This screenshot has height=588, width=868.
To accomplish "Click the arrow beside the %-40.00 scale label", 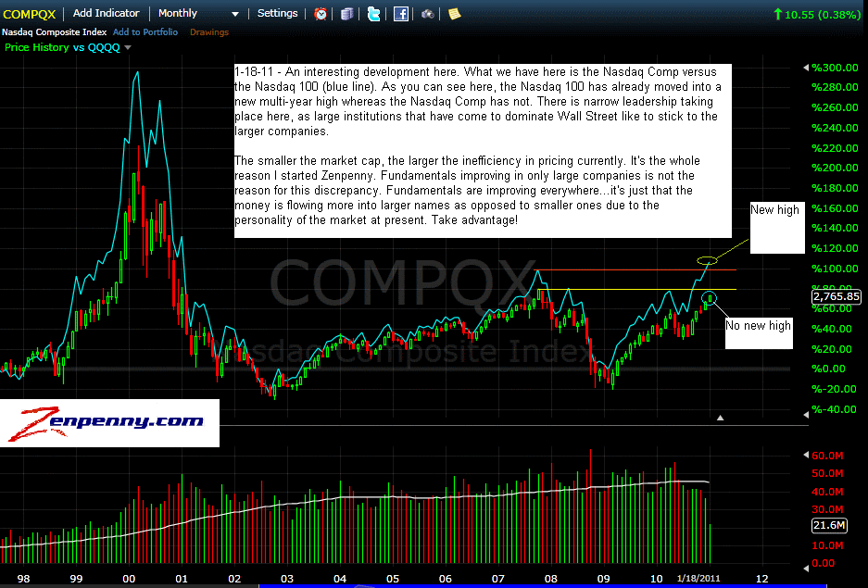I will (805, 414).
